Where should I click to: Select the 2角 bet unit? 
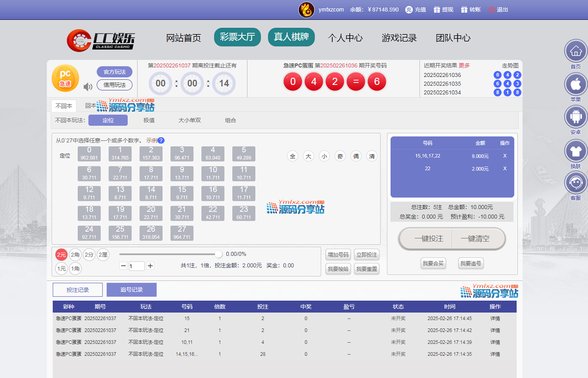75,255
